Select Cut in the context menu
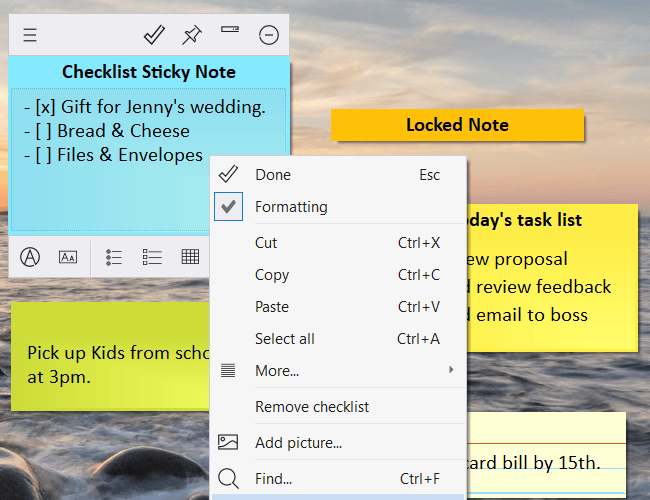650x500 pixels. (338, 243)
